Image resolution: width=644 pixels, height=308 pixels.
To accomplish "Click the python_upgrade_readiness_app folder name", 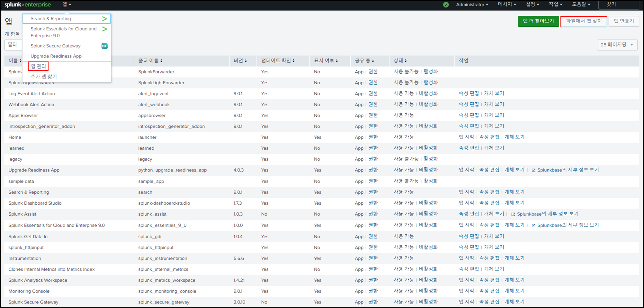I will 173,170.
